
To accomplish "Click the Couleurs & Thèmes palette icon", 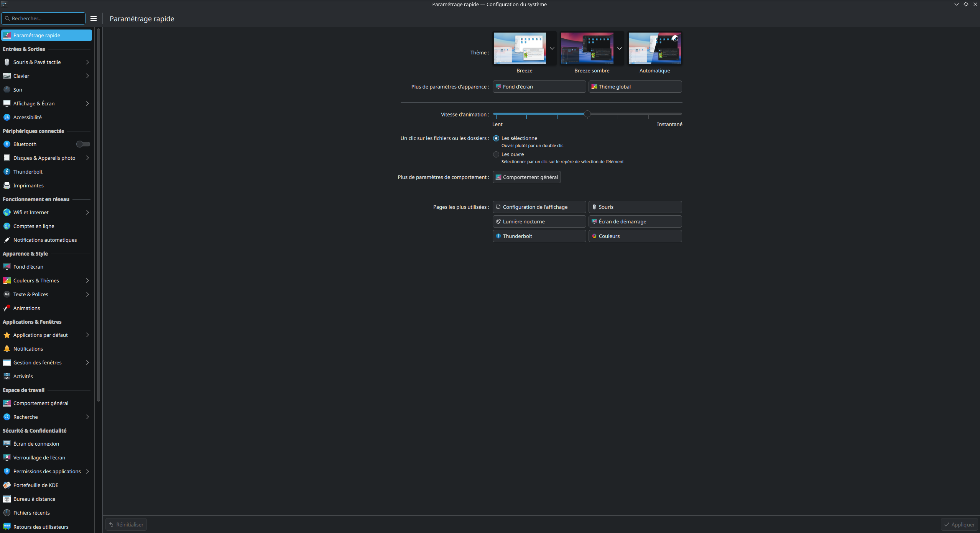I will (7, 280).
